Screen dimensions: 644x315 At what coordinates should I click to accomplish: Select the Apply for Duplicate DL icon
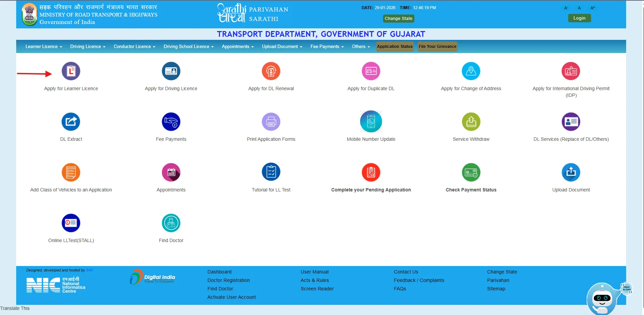pos(371,71)
